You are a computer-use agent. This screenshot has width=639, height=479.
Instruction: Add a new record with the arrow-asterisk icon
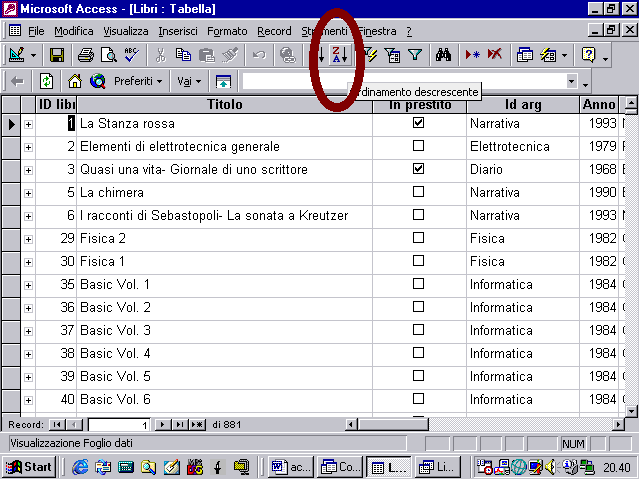tap(472, 55)
